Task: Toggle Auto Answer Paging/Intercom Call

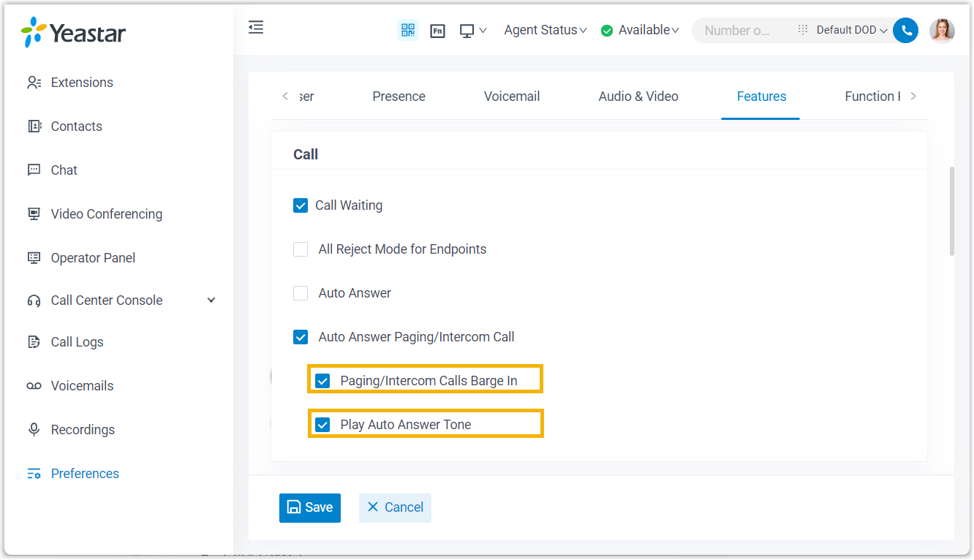Action: click(301, 337)
